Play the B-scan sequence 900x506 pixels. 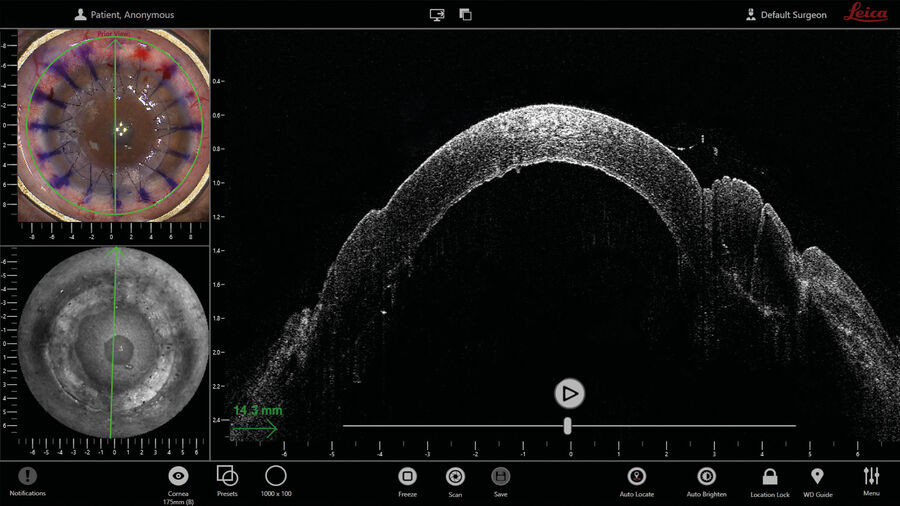tap(569, 394)
